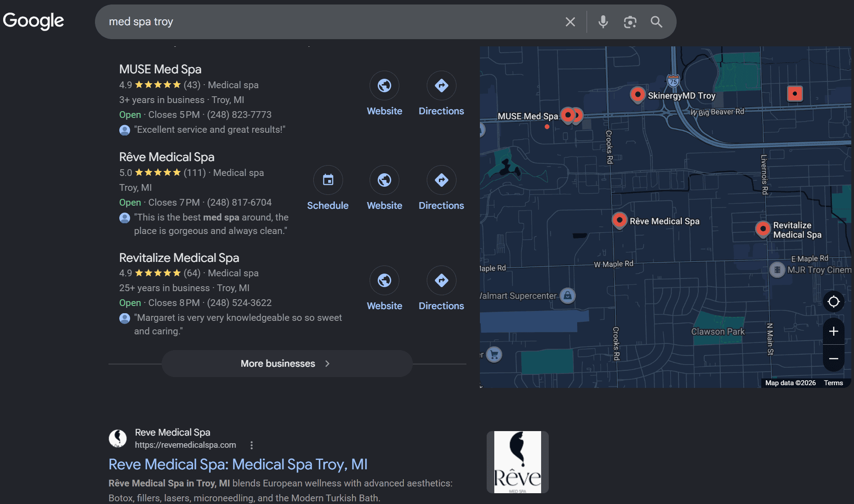Screen dimensions: 854x504
Task: Click the search input field
Action: (x=333, y=22)
